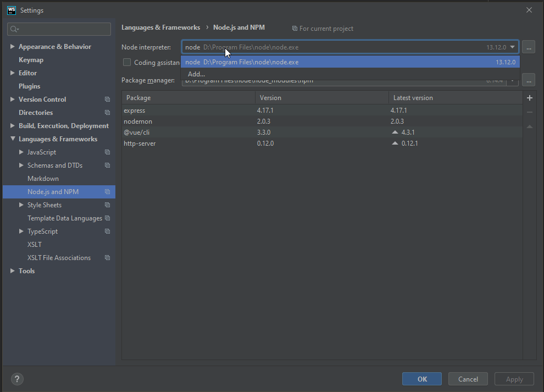Click the project-level icon beside Node.js and NPM
544x392 pixels.
click(x=108, y=192)
